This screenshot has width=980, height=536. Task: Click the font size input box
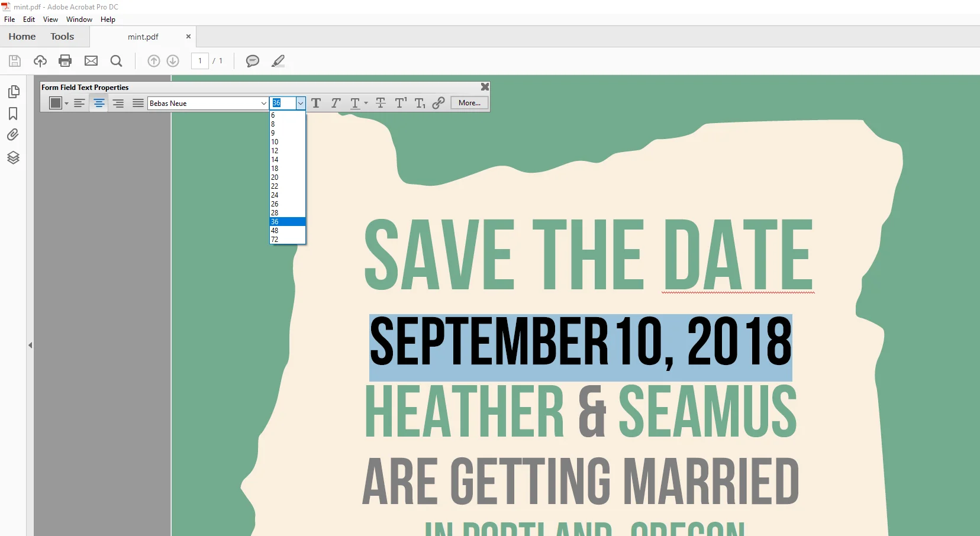point(283,103)
